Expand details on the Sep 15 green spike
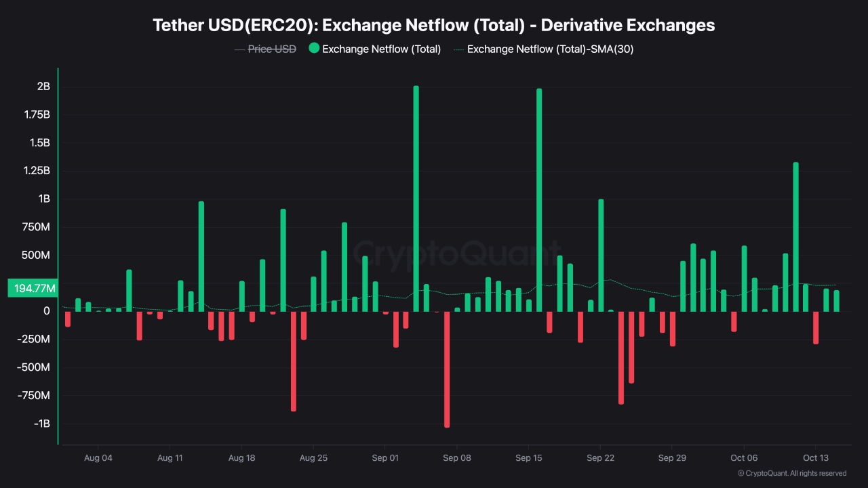This screenshot has width=868, height=488. pos(538,197)
